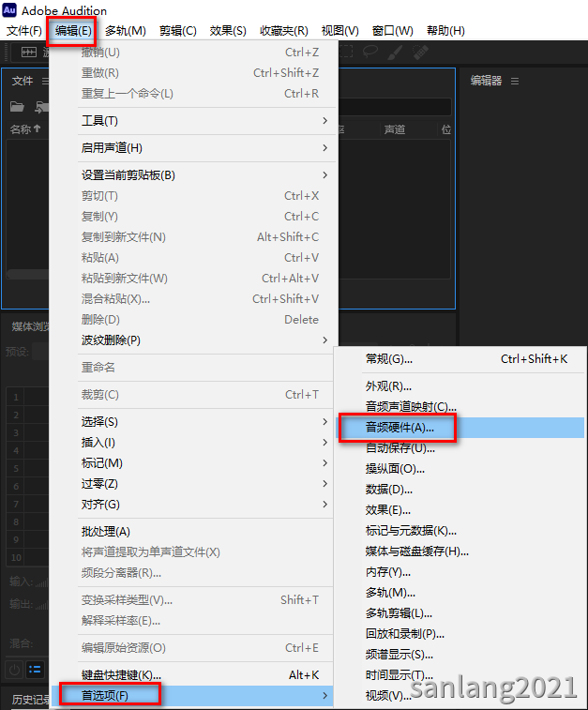Open 频谱显示(S)... preferences

(x=460, y=655)
